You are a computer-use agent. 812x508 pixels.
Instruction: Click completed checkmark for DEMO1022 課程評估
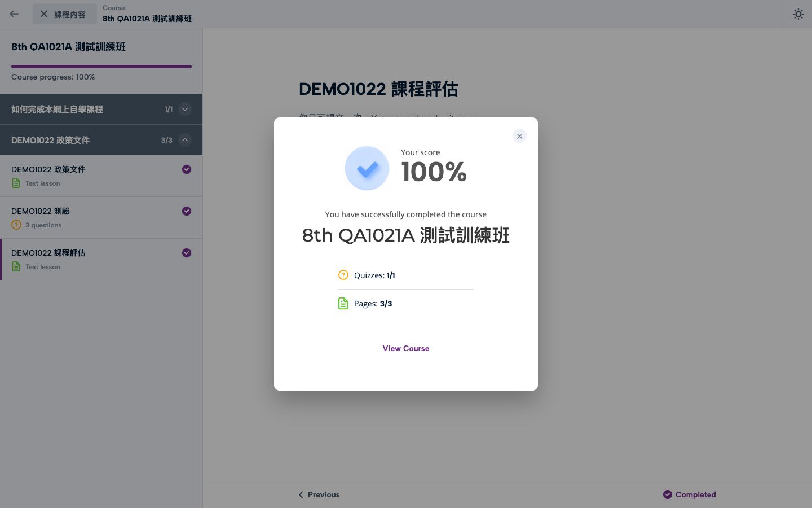pos(187,253)
